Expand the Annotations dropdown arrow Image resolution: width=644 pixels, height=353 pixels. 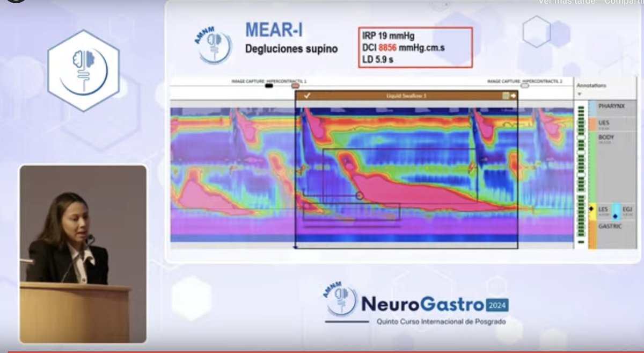coord(579,93)
